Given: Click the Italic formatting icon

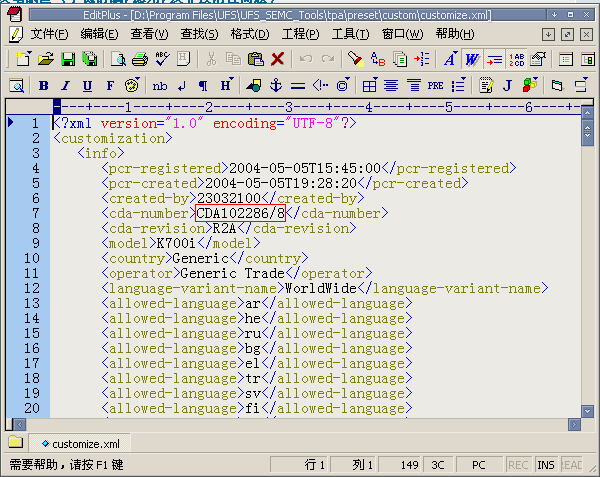Looking at the screenshot, I should tap(65, 86).
